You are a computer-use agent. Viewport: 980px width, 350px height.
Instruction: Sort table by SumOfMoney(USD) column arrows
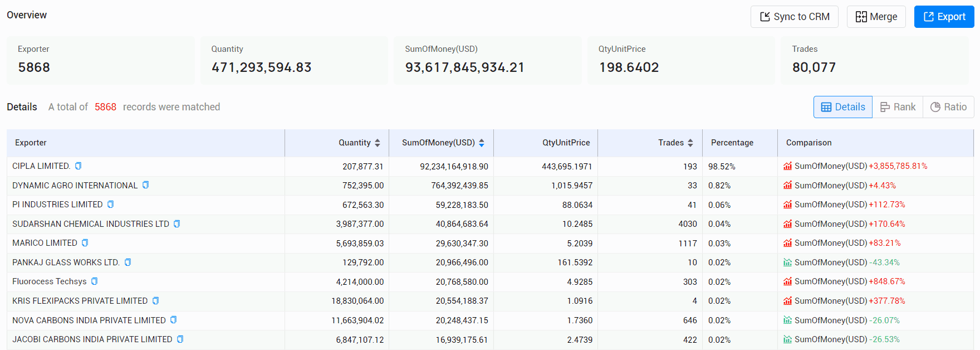tap(482, 143)
